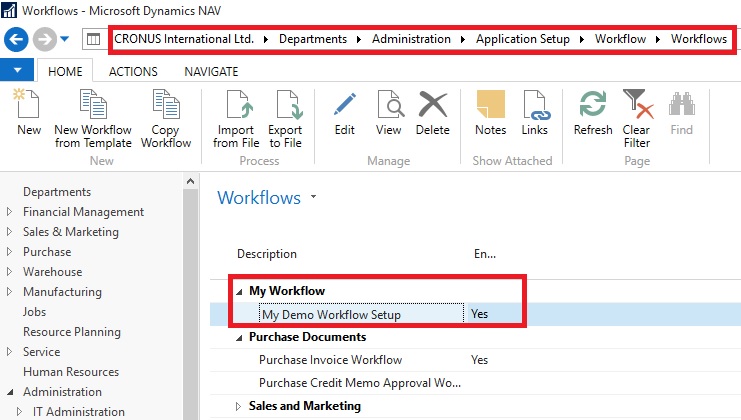Expand the Warehouse department node

coord(9,271)
